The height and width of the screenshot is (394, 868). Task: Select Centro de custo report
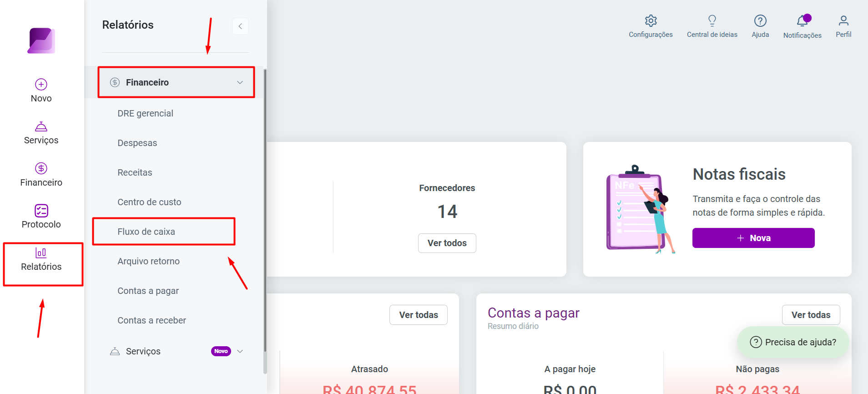(150, 202)
